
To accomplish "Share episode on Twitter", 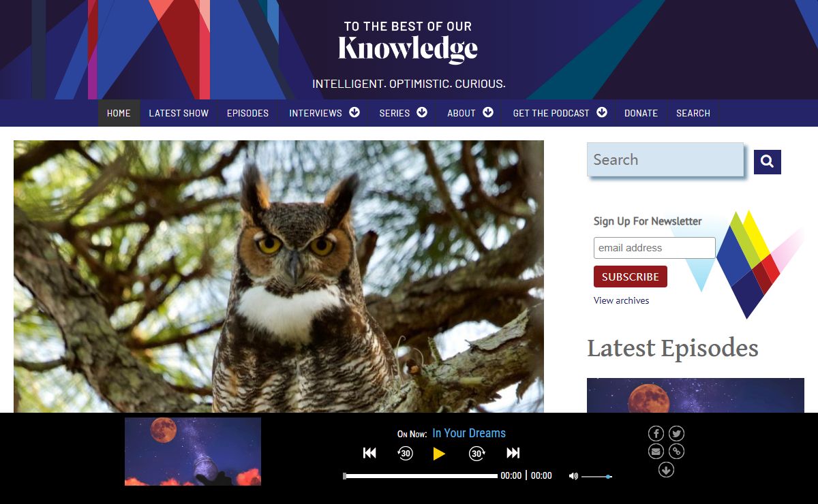I will pyautogui.click(x=676, y=433).
